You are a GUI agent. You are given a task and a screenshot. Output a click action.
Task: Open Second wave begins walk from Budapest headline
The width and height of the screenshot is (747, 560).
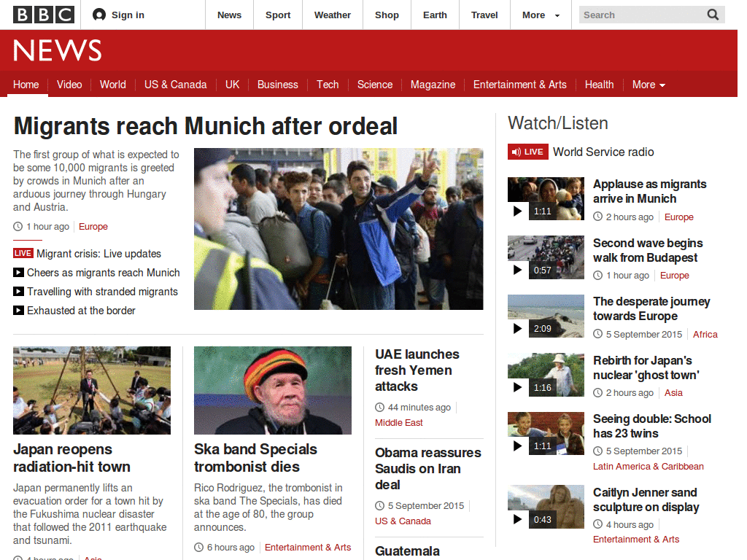(648, 251)
